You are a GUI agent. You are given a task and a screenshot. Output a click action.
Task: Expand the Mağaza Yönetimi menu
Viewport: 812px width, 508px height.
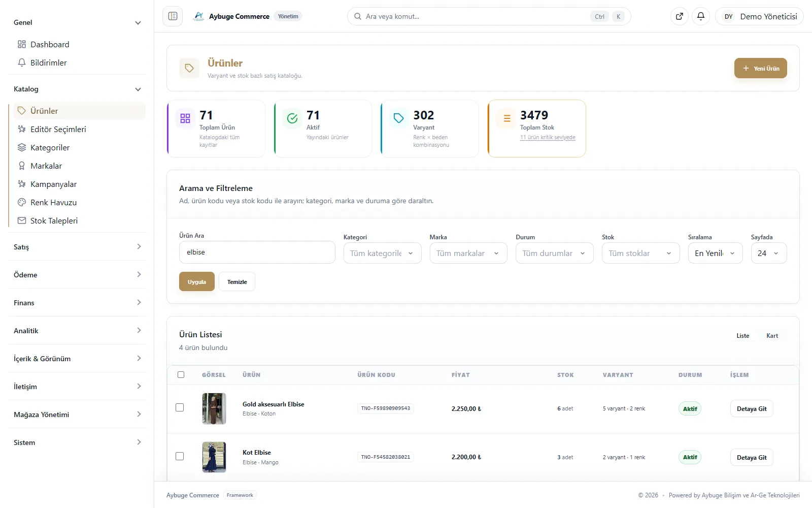point(77,415)
